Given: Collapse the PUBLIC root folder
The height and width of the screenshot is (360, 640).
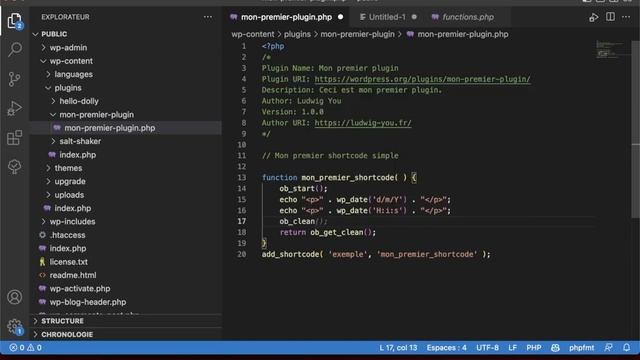Looking at the screenshot, I should (54, 34).
